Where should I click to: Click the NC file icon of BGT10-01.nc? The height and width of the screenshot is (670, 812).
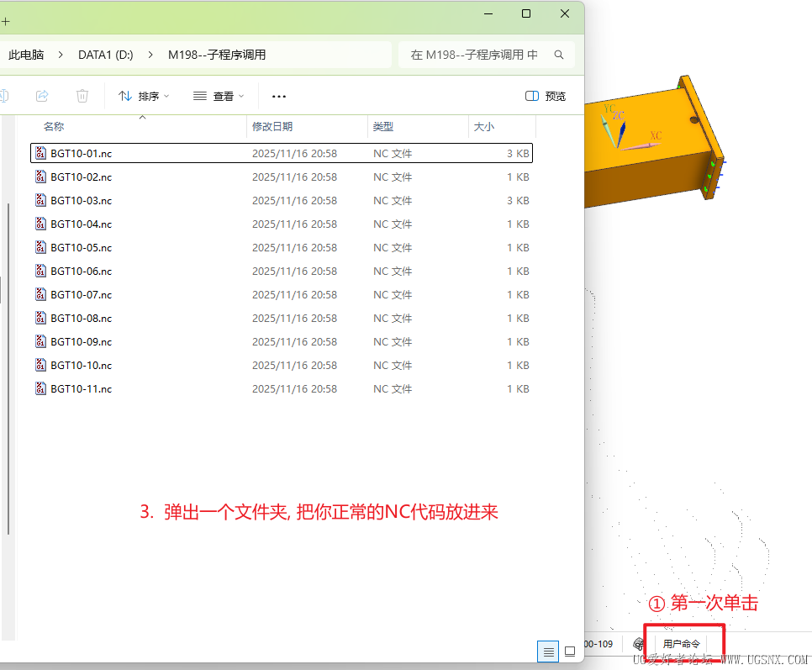click(40, 153)
